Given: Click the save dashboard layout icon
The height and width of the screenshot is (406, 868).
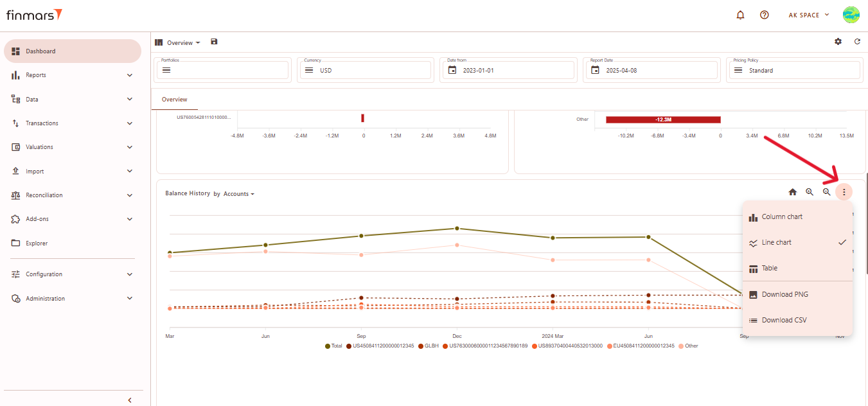Looking at the screenshot, I should 214,42.
